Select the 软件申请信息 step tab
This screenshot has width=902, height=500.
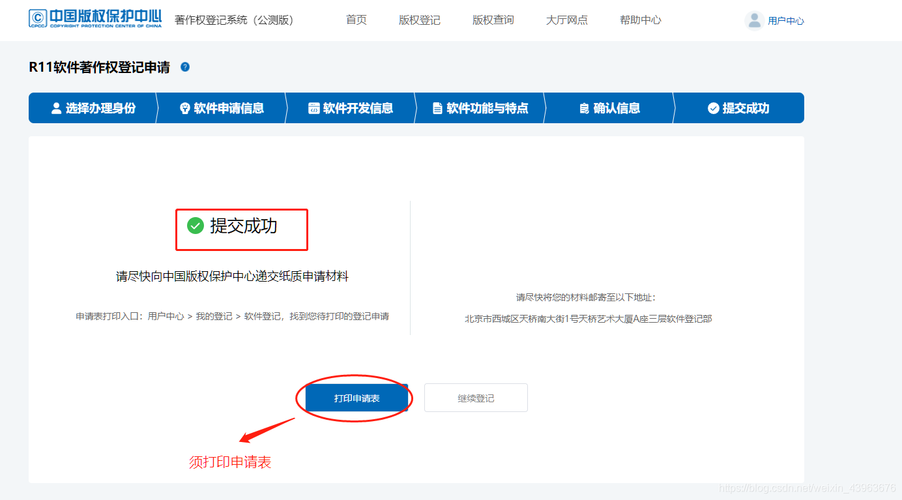point(221,108)
